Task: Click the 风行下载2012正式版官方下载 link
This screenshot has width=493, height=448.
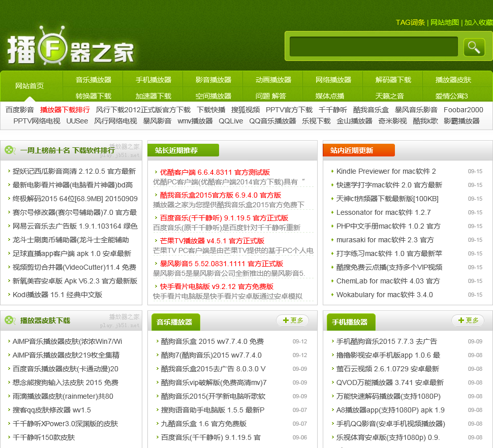Action: click(143, 110)
